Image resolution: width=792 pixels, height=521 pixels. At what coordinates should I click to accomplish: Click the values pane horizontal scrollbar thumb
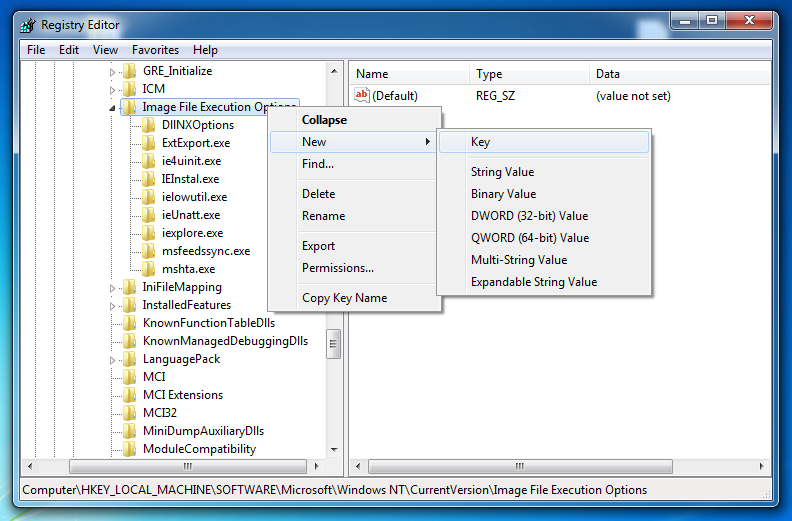[x=520, y=466]
